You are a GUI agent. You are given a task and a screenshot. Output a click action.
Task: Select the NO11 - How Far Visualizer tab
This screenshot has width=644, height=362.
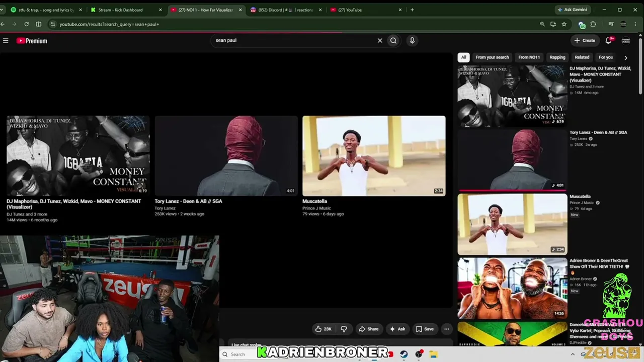click(206, 10)
